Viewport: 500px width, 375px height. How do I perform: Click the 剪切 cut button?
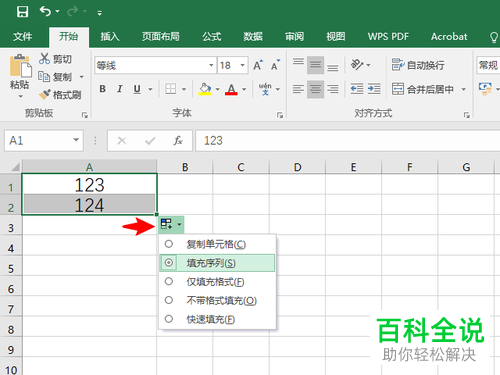(55, 59)
